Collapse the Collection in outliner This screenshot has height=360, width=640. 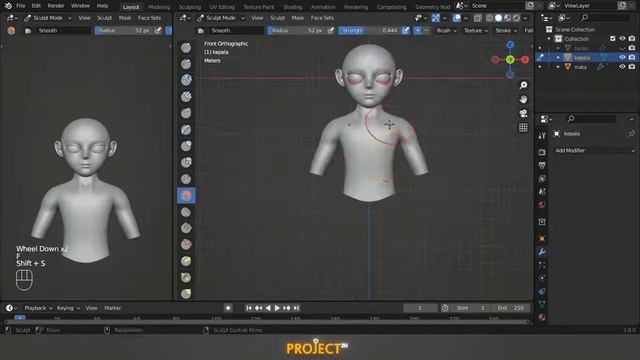549,39
